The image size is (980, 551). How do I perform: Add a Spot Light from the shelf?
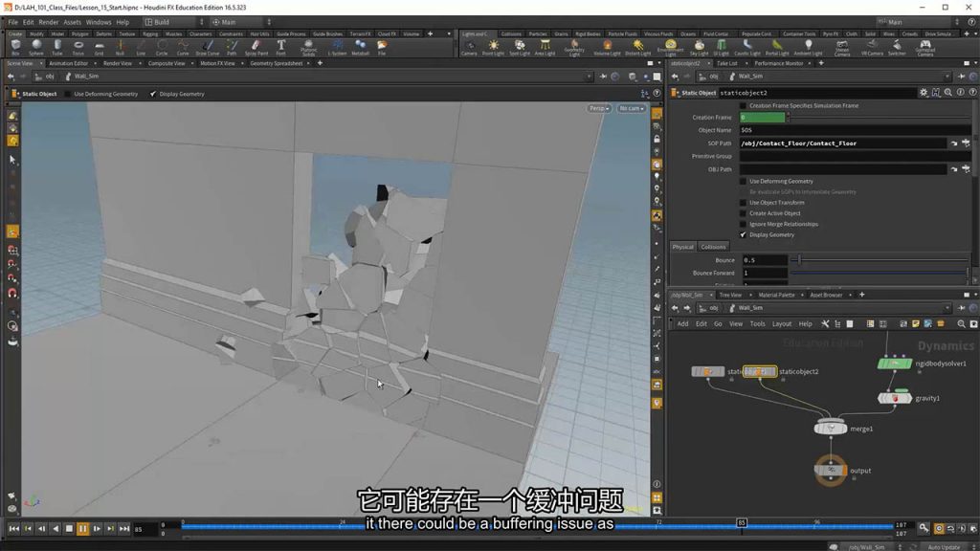pos(519,48)
